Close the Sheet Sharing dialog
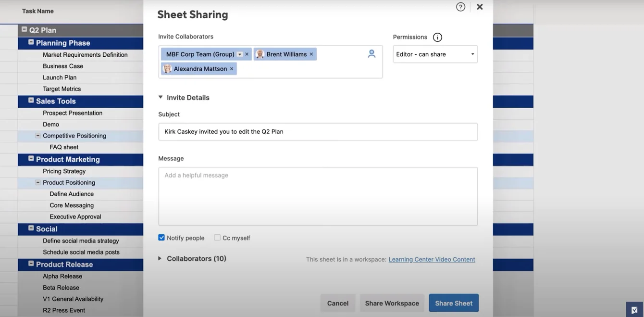The width and height of the screenshot is (644, 317). pos(480,7)
